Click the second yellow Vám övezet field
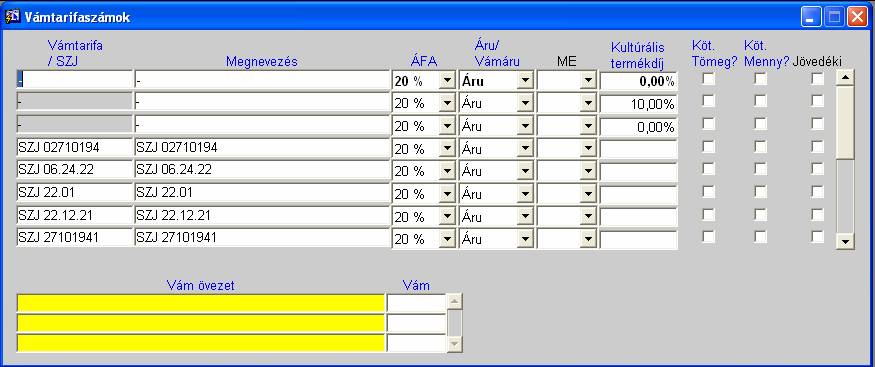Screen dimensions: 875x367 point(201,323)
